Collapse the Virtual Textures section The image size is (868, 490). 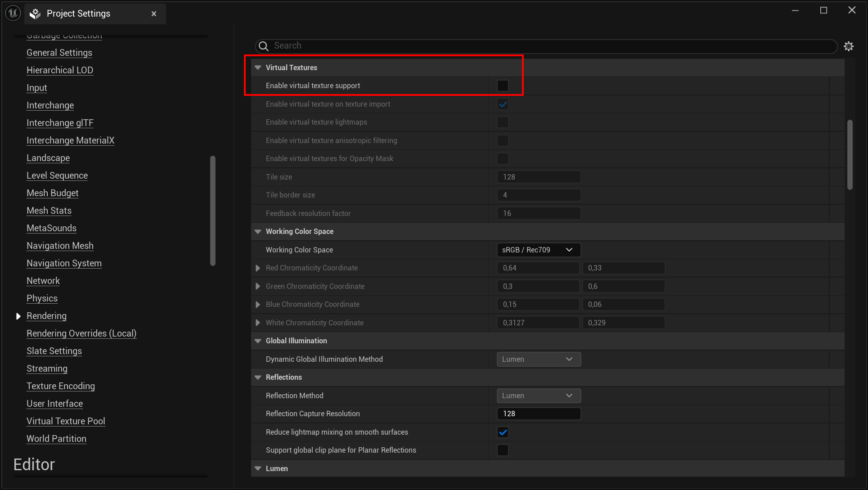[x=257, y=67]
